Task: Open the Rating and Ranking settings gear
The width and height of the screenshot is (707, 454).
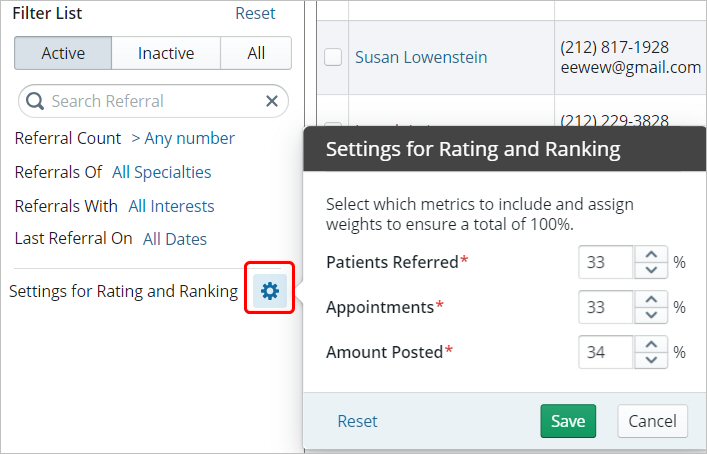Action: coord(270,291)
